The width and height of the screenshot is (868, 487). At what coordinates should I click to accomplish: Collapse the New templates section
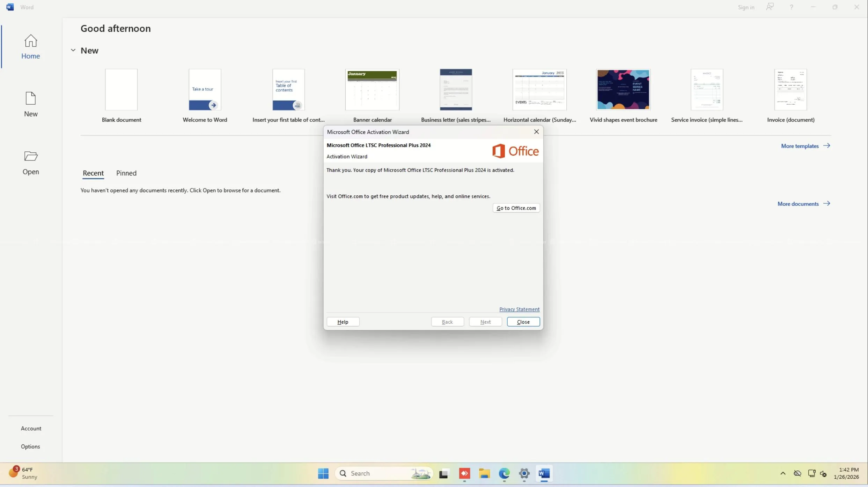pos(73,50)
